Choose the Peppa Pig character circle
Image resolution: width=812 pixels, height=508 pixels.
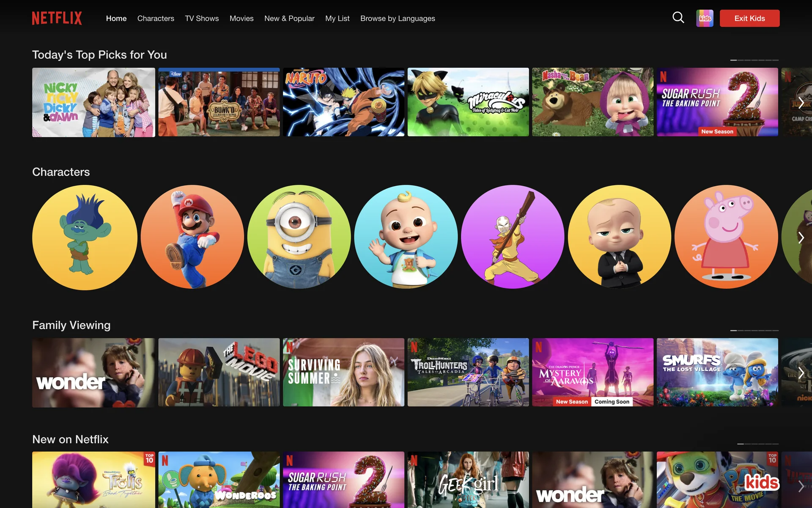coord(726,237)
